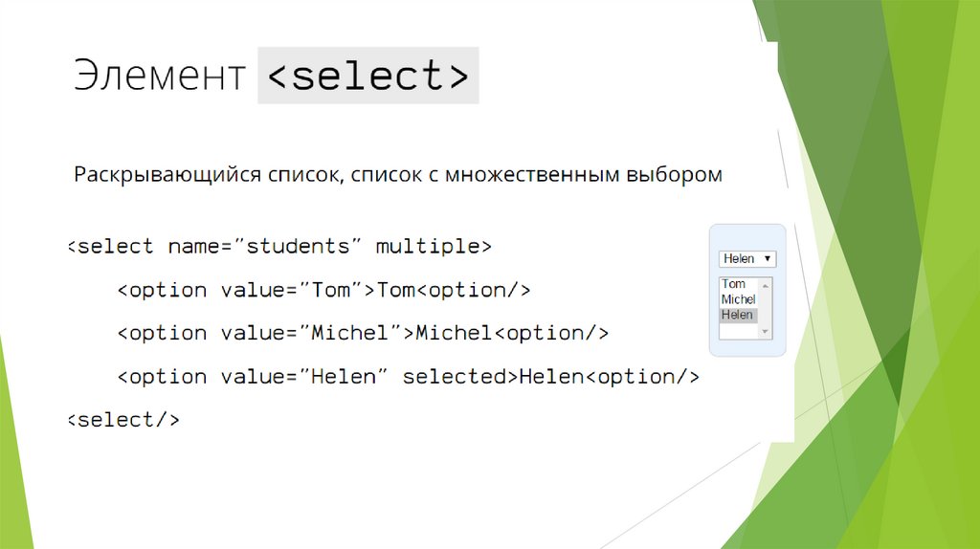This screenshot has height=549, width=980.
Task: Click the select name="students" multiple code line
Action: tap(280, 246)
